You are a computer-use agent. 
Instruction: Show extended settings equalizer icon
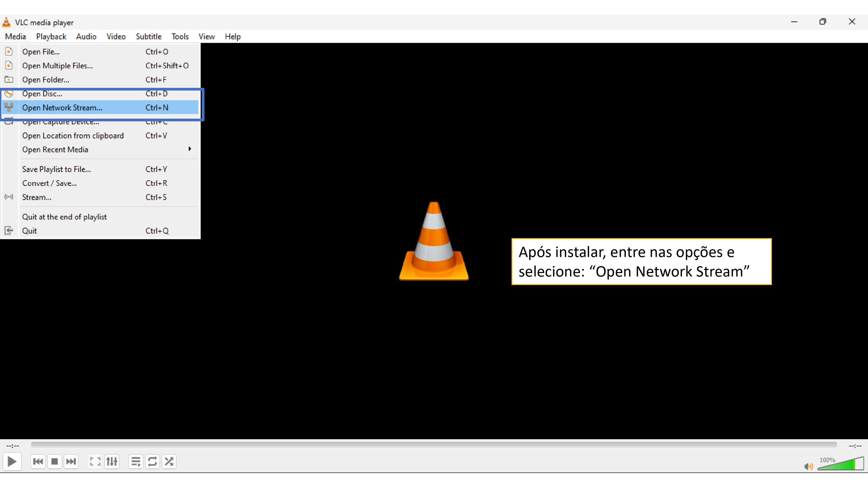pyautogui.click(x=112, y=461)
